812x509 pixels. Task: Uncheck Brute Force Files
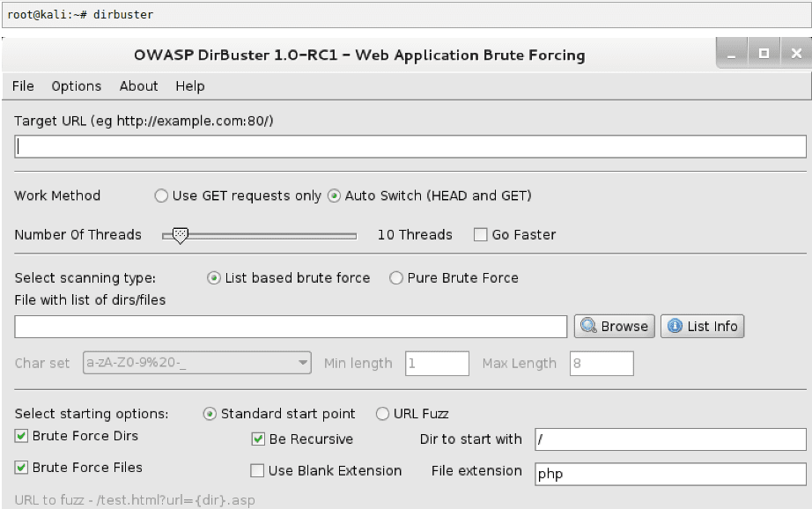click(22, 468)
